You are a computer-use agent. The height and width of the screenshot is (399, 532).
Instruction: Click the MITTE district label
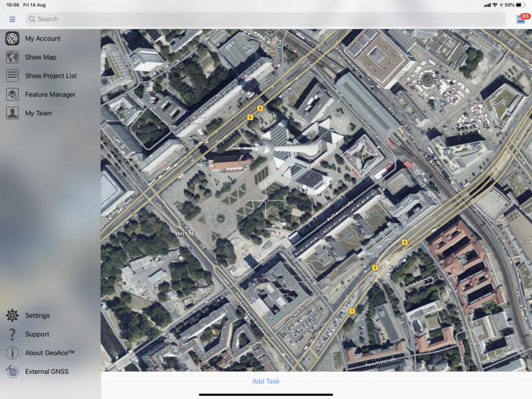click(187, 234)
